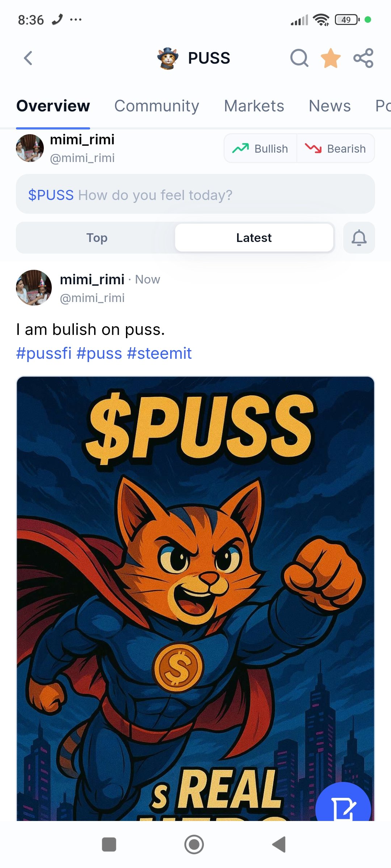Screen dimensions: 391x868
Task: Open the search magnifier icon
Action: (x=299, y=58)
